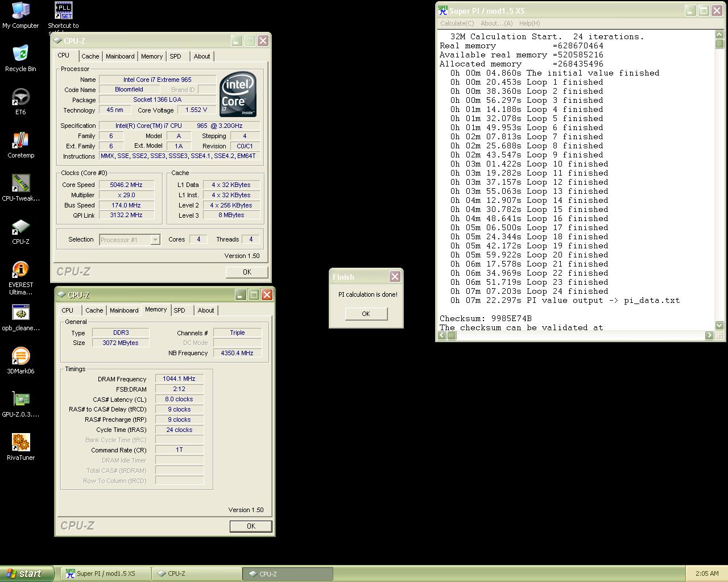This screenshot has height=582, width=728.
Task: Switch to first CPU-Z taskbar button
Action: (196, 573)
